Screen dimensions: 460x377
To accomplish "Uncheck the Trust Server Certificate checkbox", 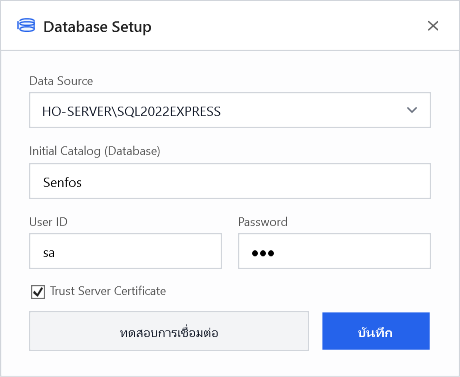I will tap(38, 292).
